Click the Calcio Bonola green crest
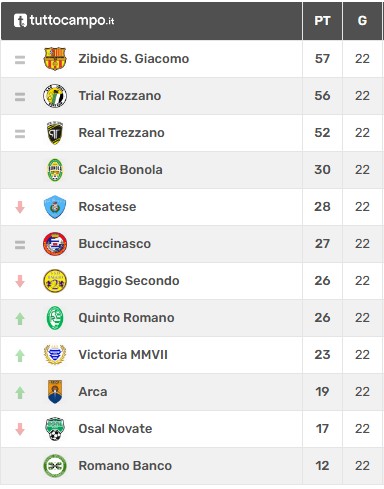The width and height of the screenshot is (384, 489). 55,170
